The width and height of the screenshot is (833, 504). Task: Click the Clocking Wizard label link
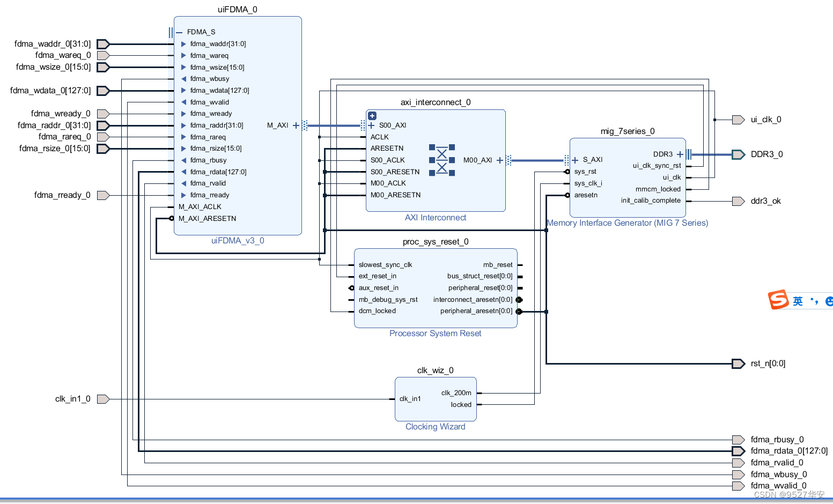pos(435,426)
